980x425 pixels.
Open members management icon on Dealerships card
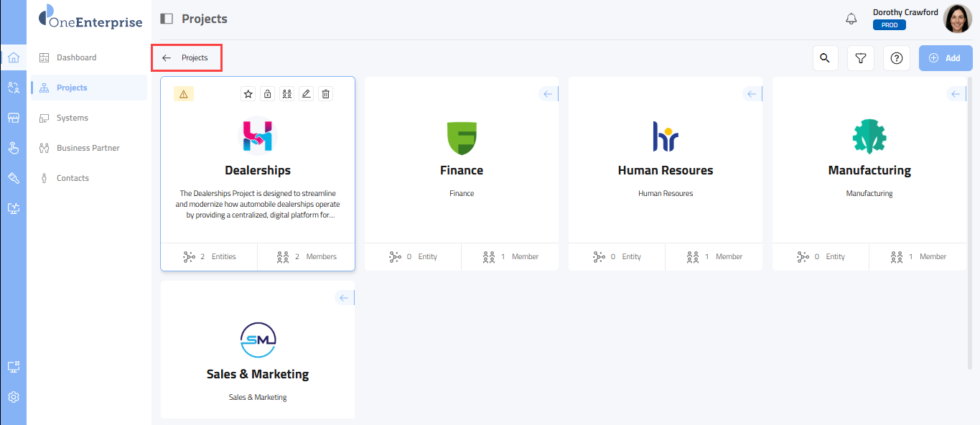click(286, 94)
